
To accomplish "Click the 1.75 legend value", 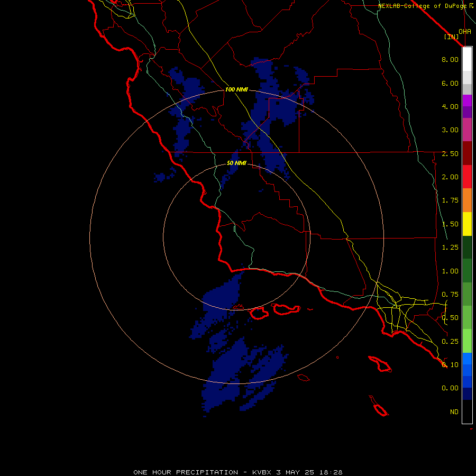I will [x=450, y=200].
